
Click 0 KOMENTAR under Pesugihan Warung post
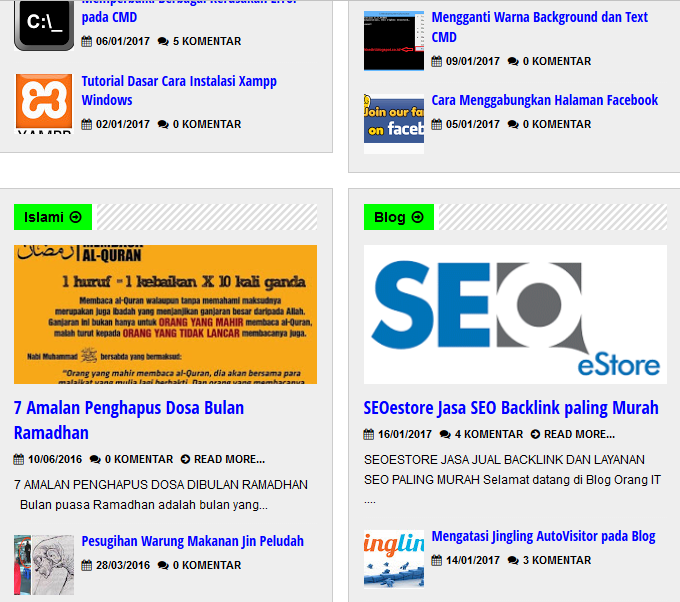click(x=206, y=565)
